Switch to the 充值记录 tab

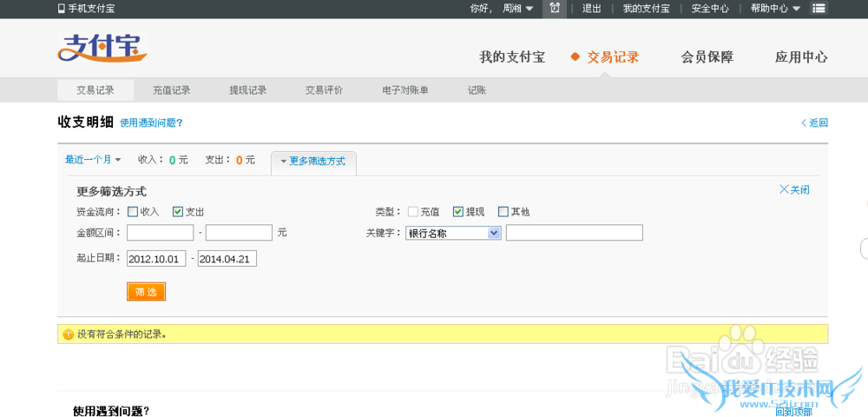tap(171, 90)
